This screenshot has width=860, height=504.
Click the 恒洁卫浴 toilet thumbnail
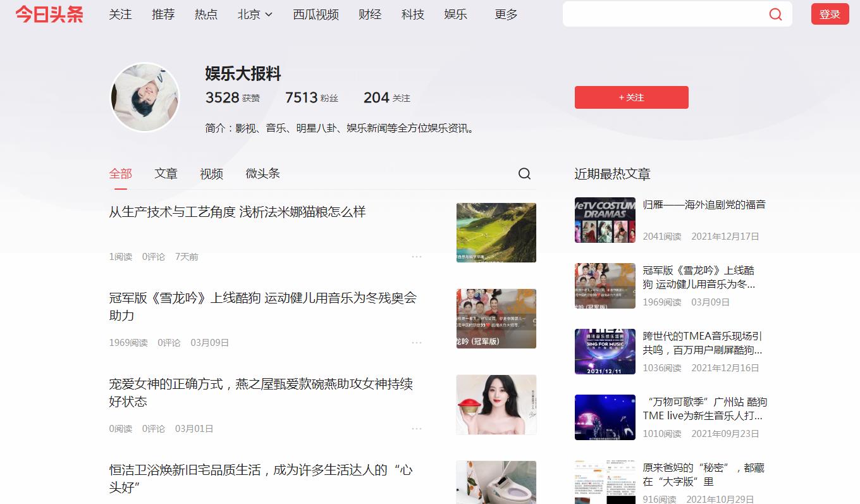(496, 482)
